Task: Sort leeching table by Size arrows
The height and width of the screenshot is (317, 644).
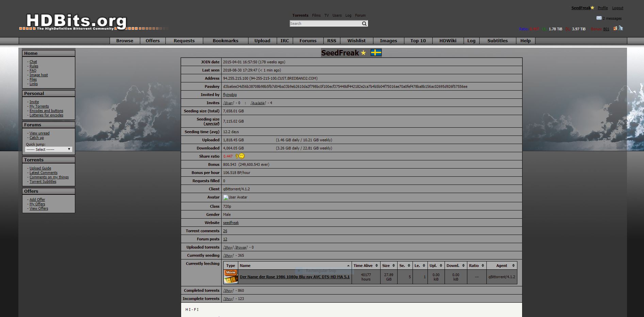Action: (x=393, y=266)
